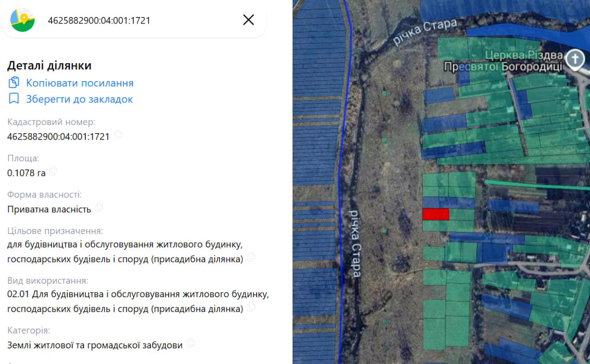Copy the cadastral number value

pos(118,135)
